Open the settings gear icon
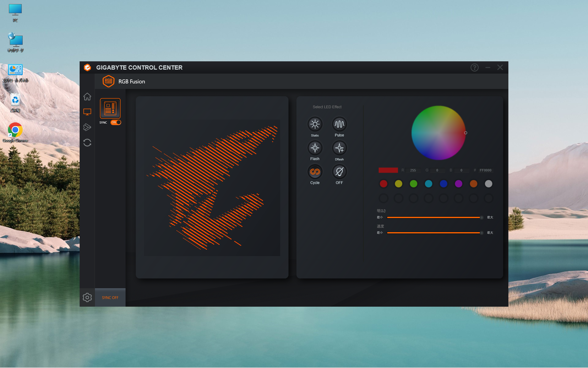 click(x=87, y=297)
